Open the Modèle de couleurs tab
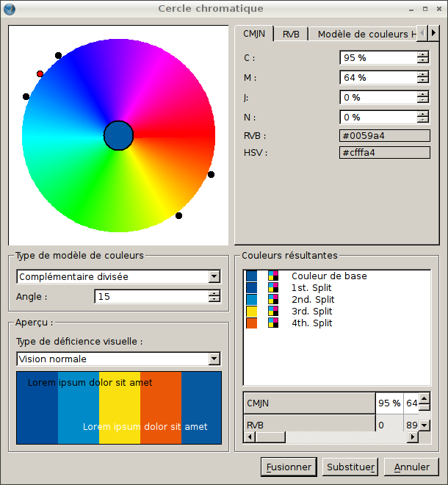Viewport: 448px width, 485px height. (363, 35)
